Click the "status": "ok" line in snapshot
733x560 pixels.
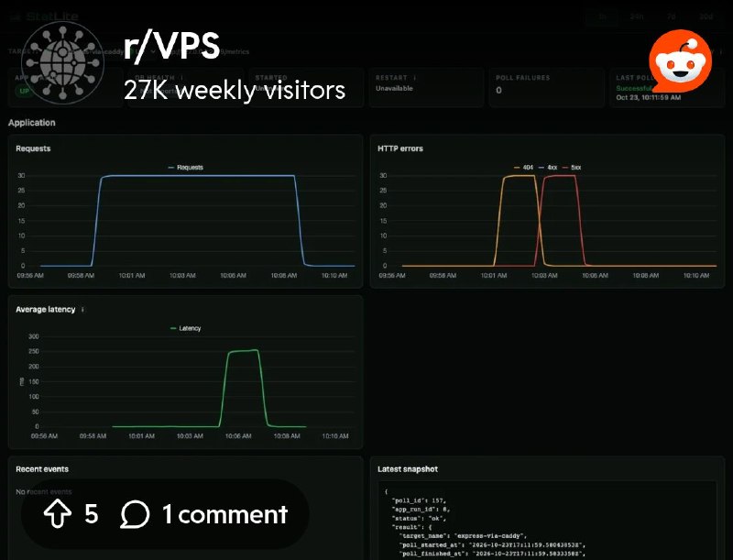419,519
